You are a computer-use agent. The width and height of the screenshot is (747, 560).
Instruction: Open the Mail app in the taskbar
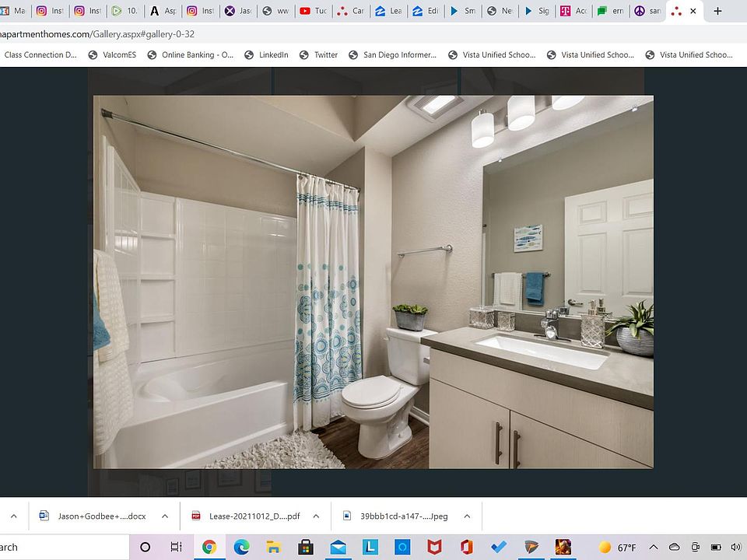(338, 547)
